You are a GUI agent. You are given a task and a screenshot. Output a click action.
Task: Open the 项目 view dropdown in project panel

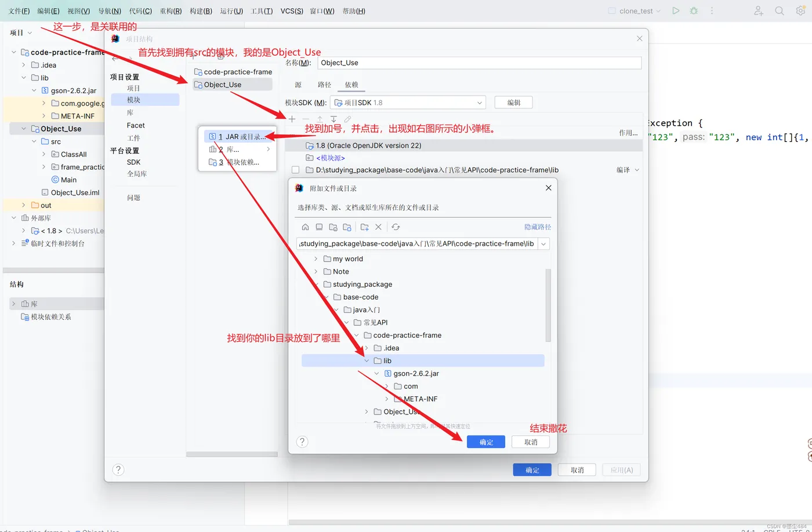click(21, 32)
